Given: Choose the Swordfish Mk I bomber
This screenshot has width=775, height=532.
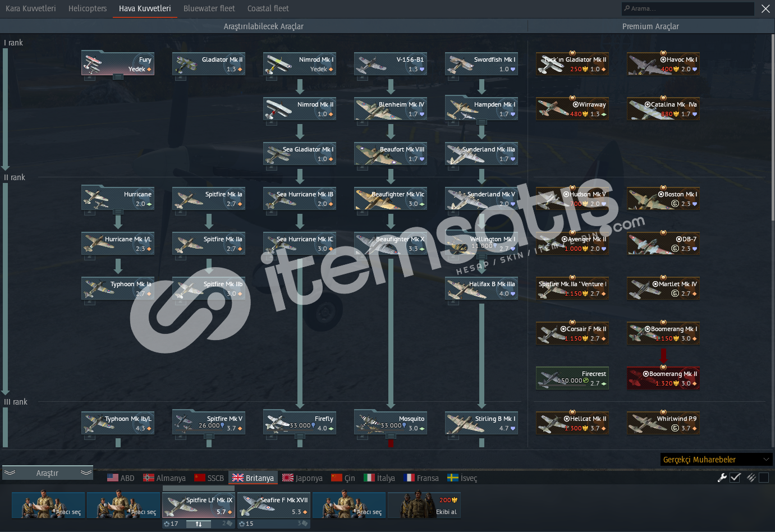Looking at the screenshot, I should click(481, 63).
